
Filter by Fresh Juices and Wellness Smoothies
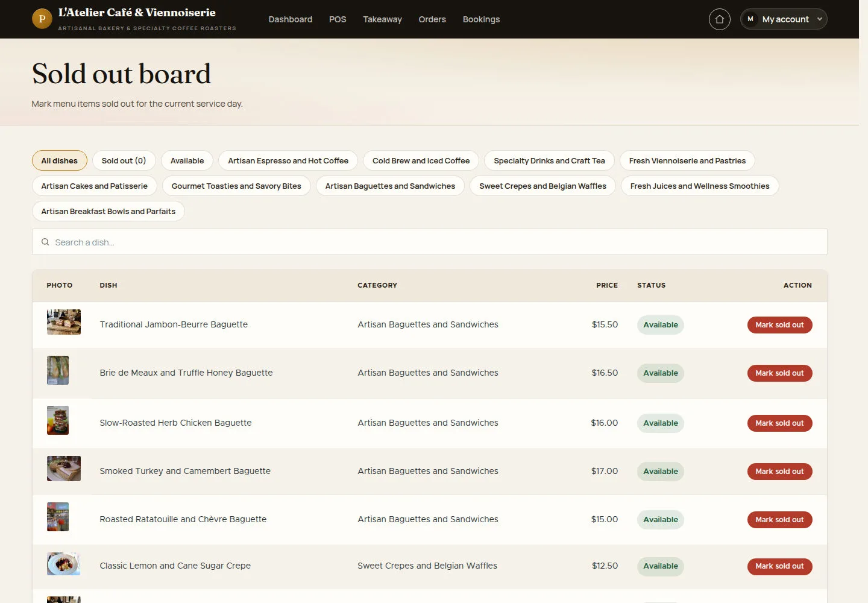pyautogui.click(x=700, y=186)
